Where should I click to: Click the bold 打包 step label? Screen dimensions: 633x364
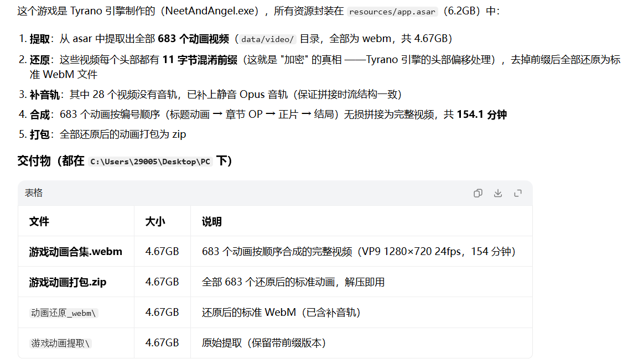[x=40, y=134]
